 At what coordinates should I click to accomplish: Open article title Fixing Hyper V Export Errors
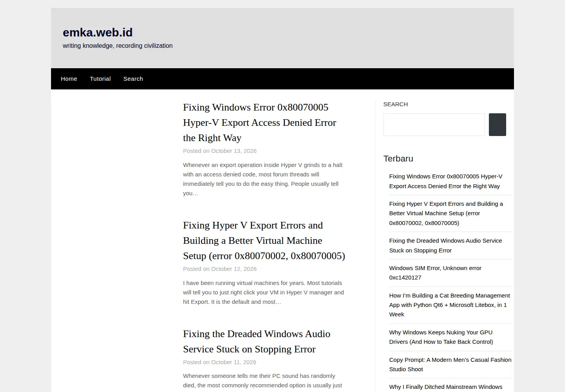[x=264, y=241]
